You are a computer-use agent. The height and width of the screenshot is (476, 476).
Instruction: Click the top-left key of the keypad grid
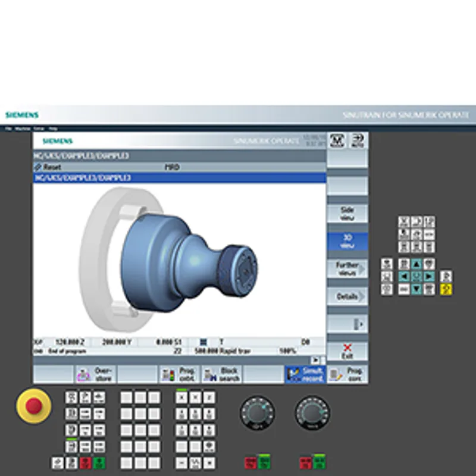[404, 222]
